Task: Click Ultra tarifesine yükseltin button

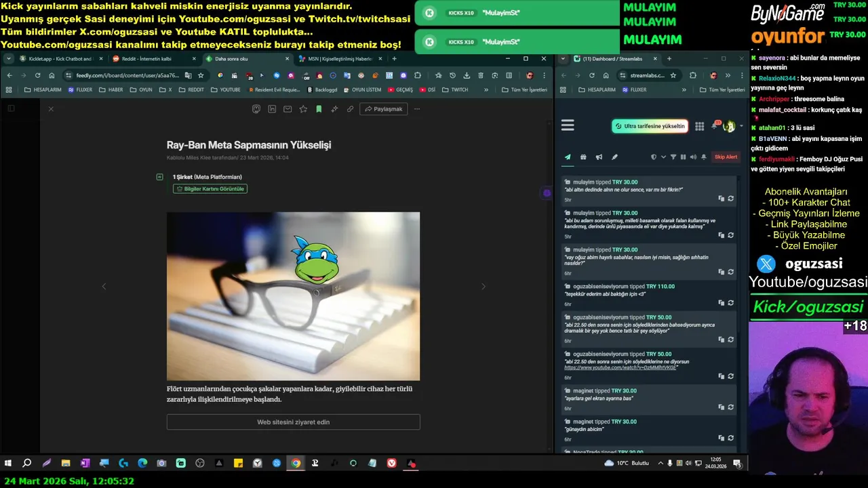Action: tap(650, 126)
